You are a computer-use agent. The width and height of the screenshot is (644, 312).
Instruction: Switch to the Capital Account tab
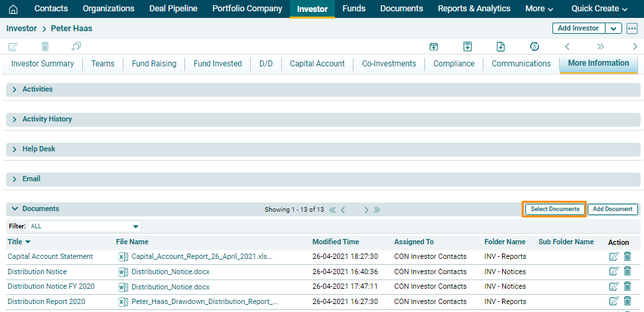317,64
